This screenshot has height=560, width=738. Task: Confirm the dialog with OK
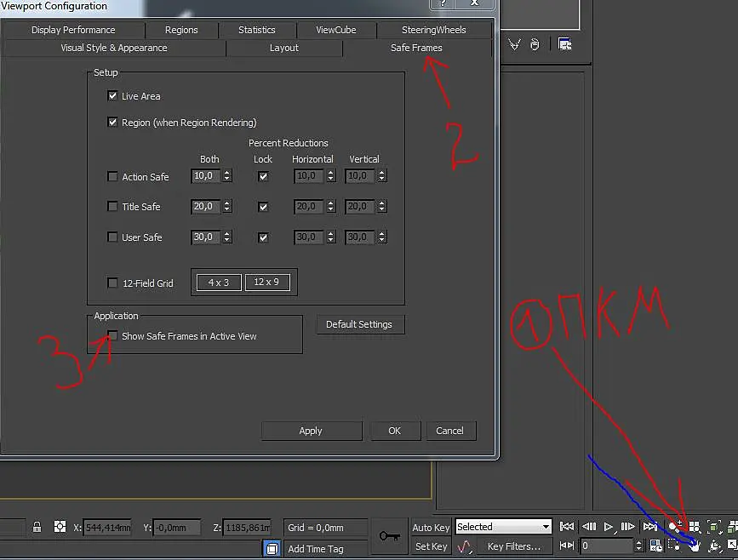point(395,431)
